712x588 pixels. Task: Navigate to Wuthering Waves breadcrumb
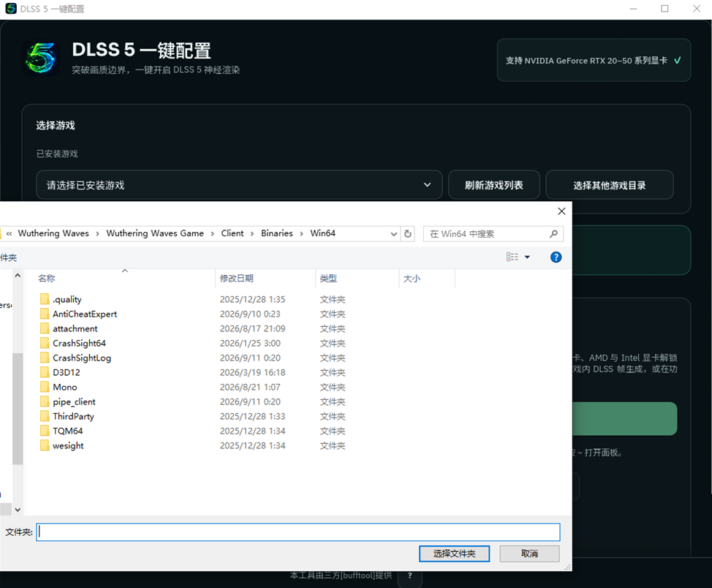[53, 233]
